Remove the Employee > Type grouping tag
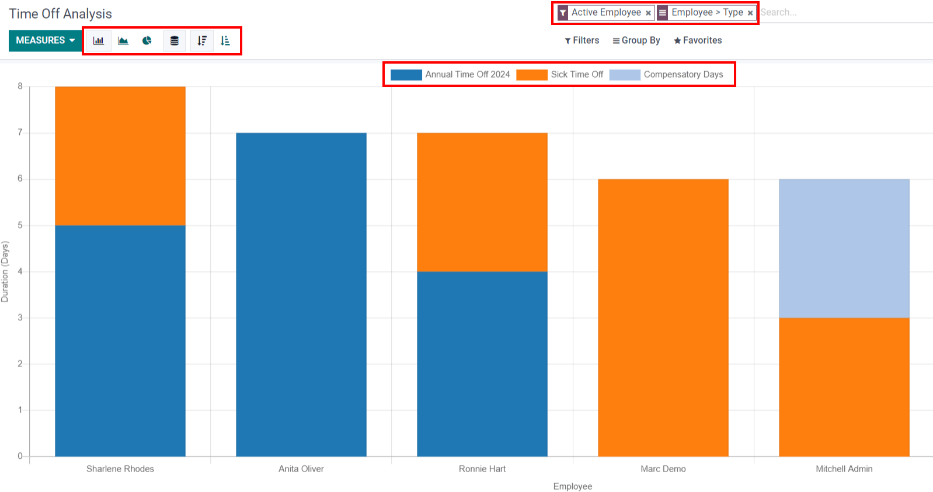 (x=750, y=13)
